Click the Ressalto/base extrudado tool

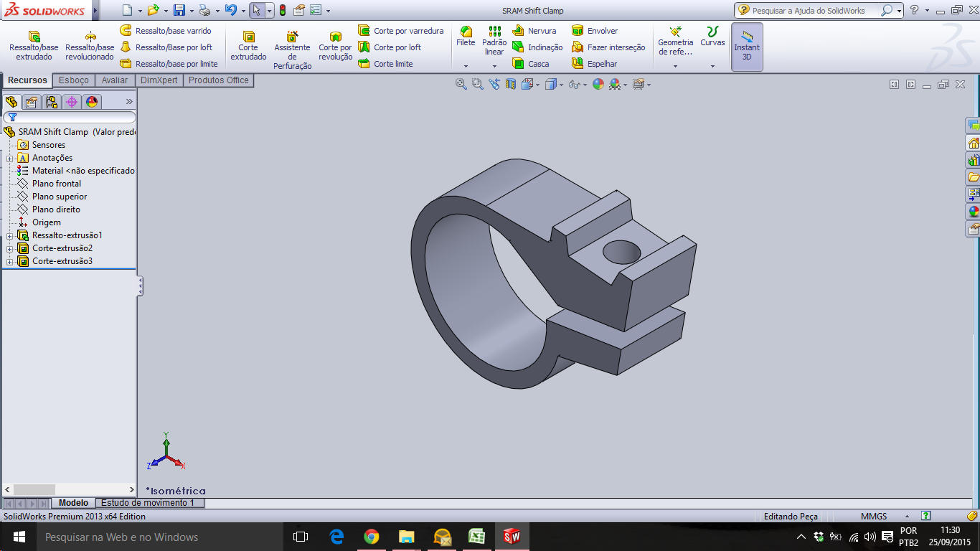[x=34, y=46]
